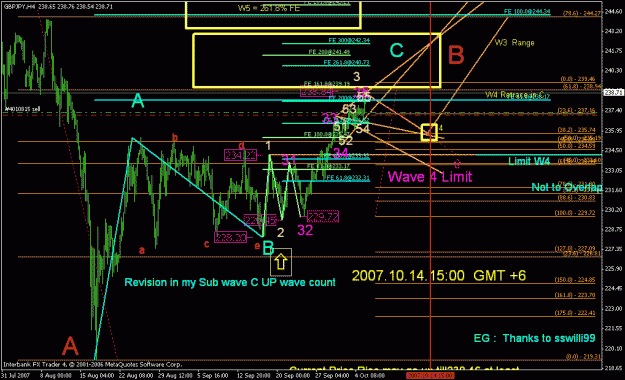Select the magenta '33' wave label
The height and width of the screenshot is (380, 625).
tap(329, 118)
